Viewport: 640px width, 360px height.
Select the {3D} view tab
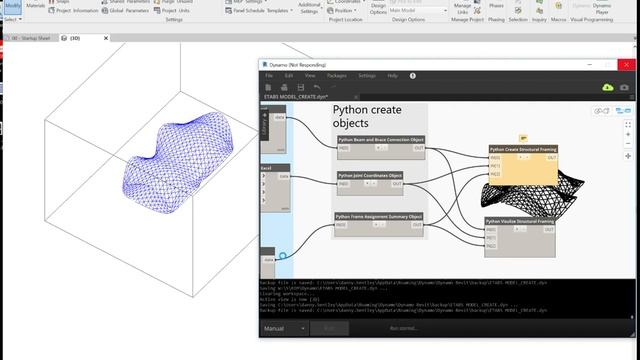(75, 38)
